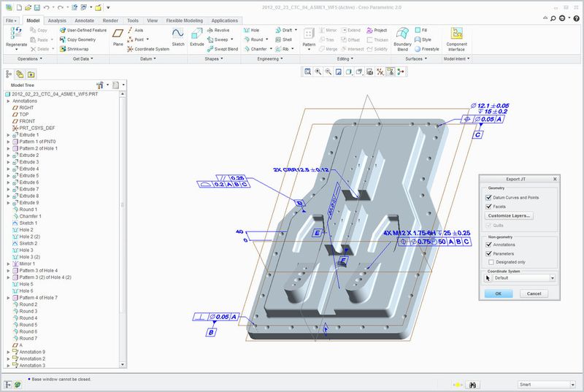The height and width of the screenshot is (392, 584).
Task: Open the Model Tree settings button
Action: click(100, 85)
